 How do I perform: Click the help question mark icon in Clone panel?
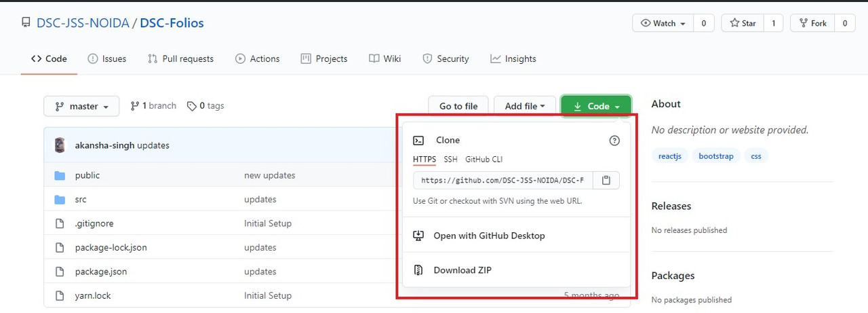614,141
